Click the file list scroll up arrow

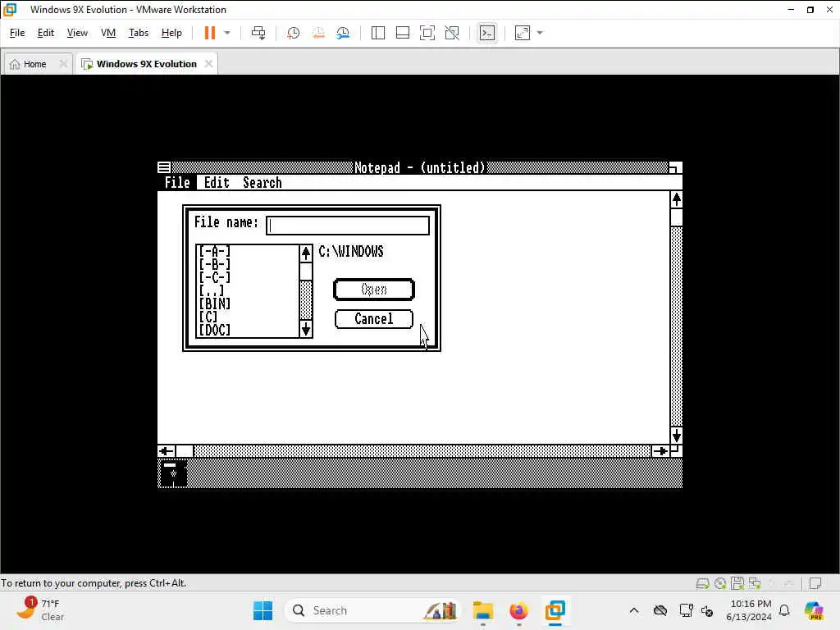(306, 253)
